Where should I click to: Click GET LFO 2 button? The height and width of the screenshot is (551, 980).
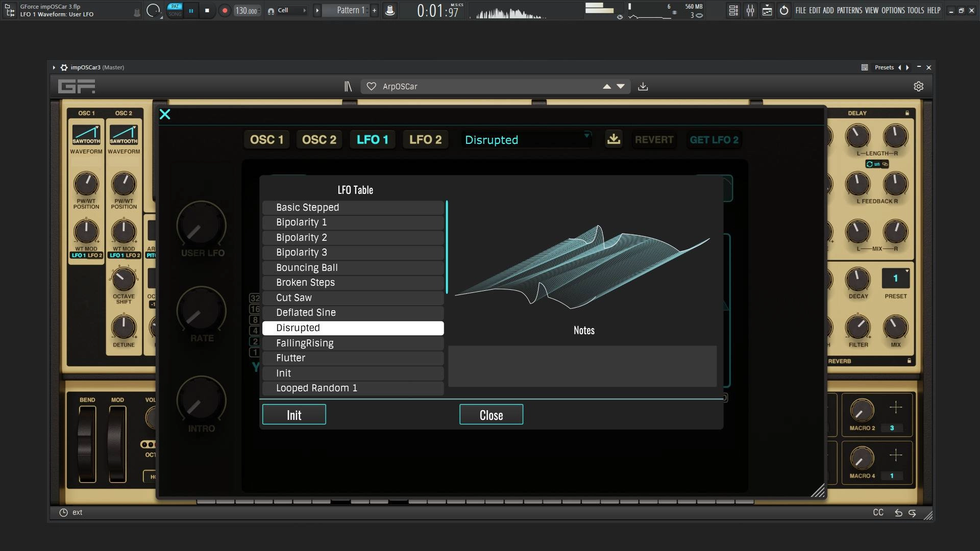pos(714,140)
